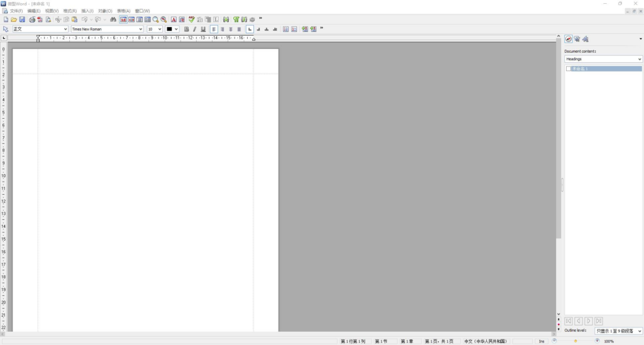Toggle Ins insert mode in status bar
This screenshot has height=345, width=644.
coord(541,341)
